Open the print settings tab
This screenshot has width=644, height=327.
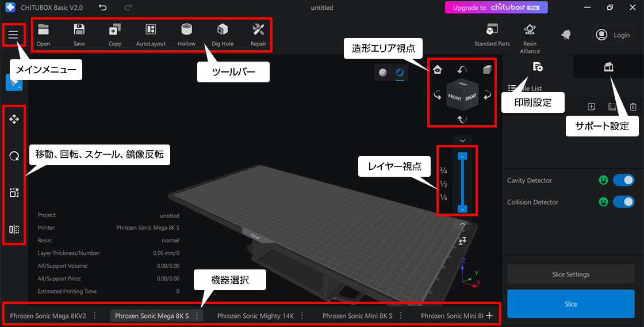click(538, 67)
